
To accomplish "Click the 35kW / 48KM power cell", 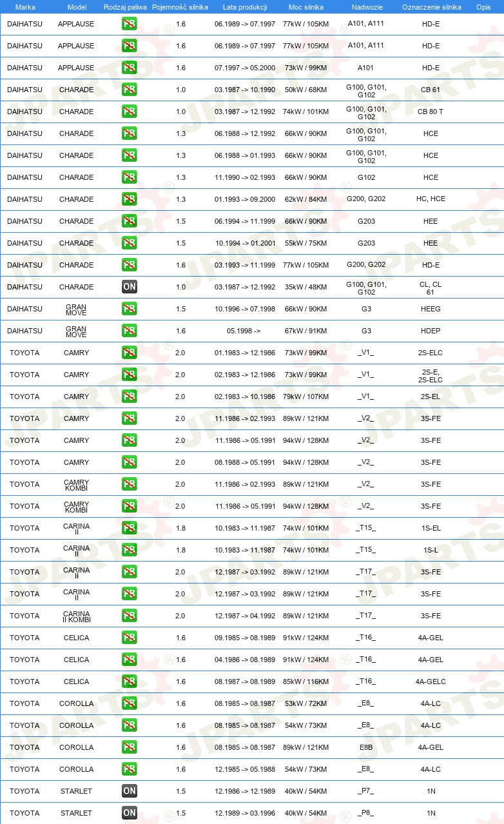I will (x=305, y=287).
